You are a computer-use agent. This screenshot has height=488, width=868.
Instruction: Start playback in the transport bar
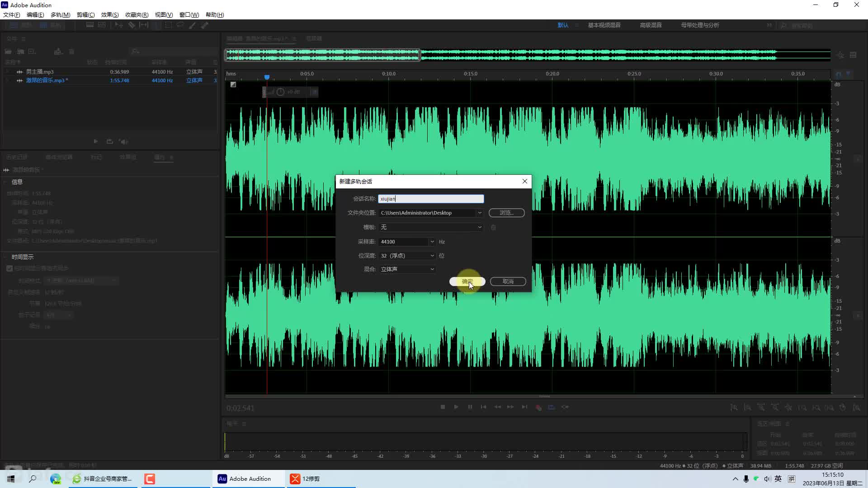(456, 407)
